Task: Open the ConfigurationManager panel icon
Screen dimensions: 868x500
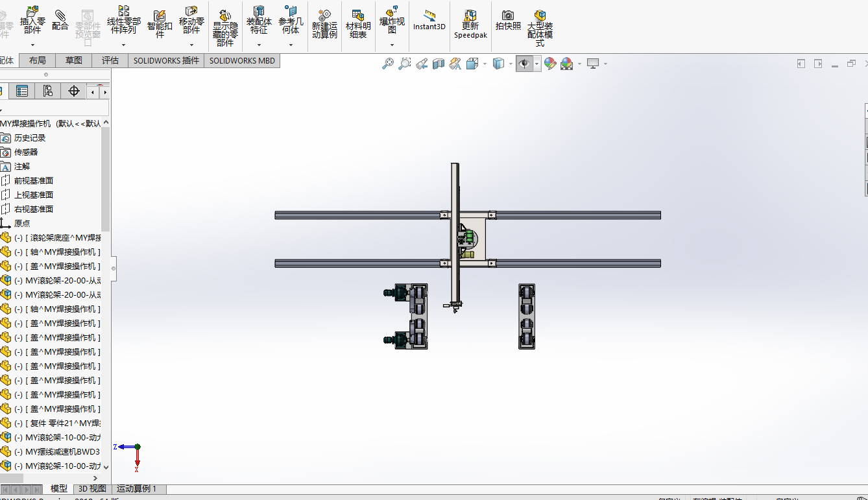Action: (x=47, y=91)
